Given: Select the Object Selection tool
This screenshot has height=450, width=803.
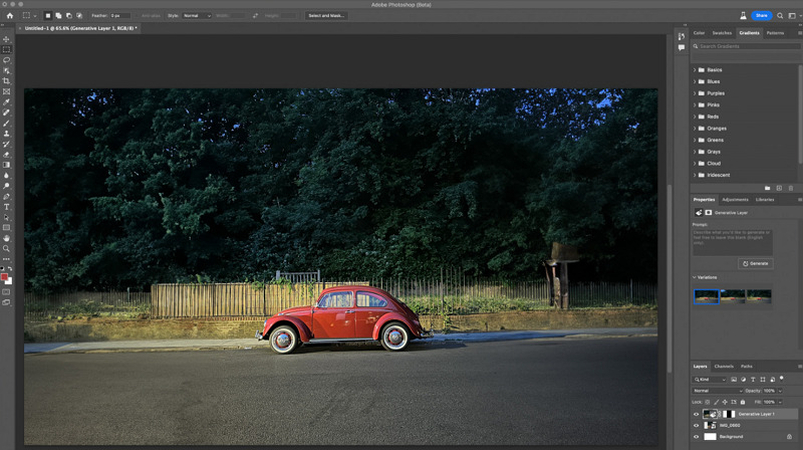Looking at the screenshot, I should [6, 71].
